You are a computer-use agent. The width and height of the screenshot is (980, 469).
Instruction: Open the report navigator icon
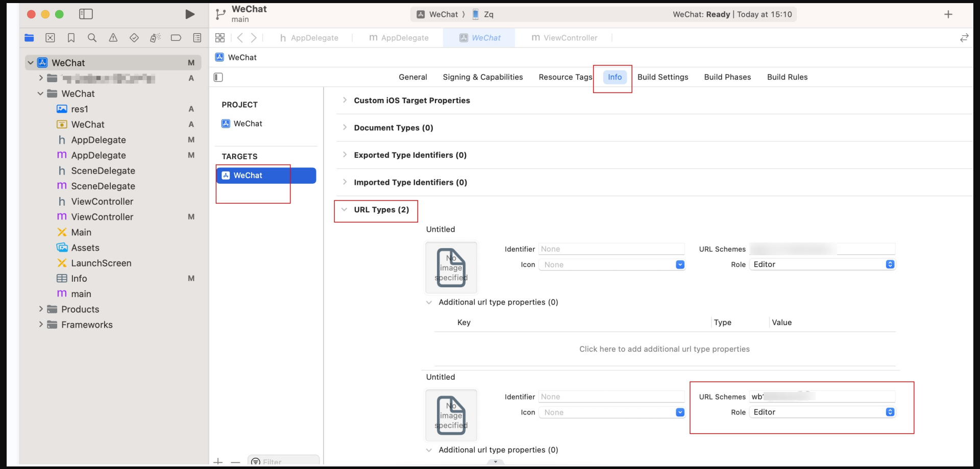pyautogui.click(x=197, y=38)
